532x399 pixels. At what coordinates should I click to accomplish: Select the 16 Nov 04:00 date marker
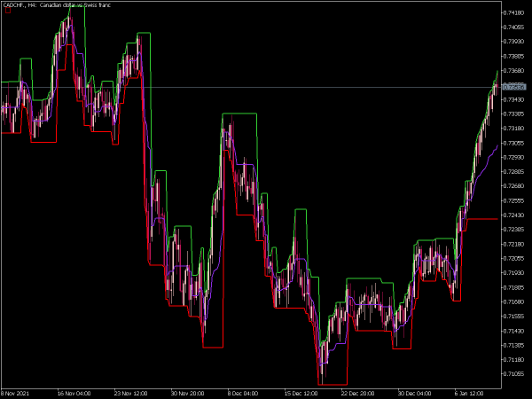click(74, 394)
